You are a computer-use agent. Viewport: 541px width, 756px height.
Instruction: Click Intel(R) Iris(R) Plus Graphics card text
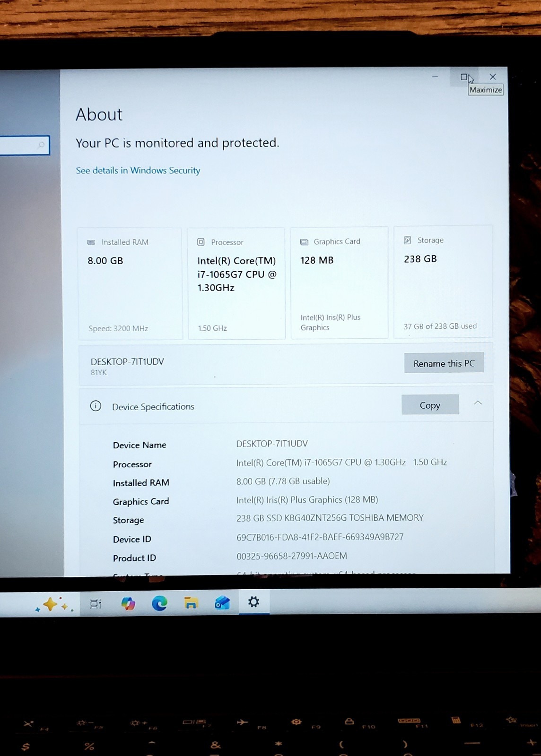point(330,322)
